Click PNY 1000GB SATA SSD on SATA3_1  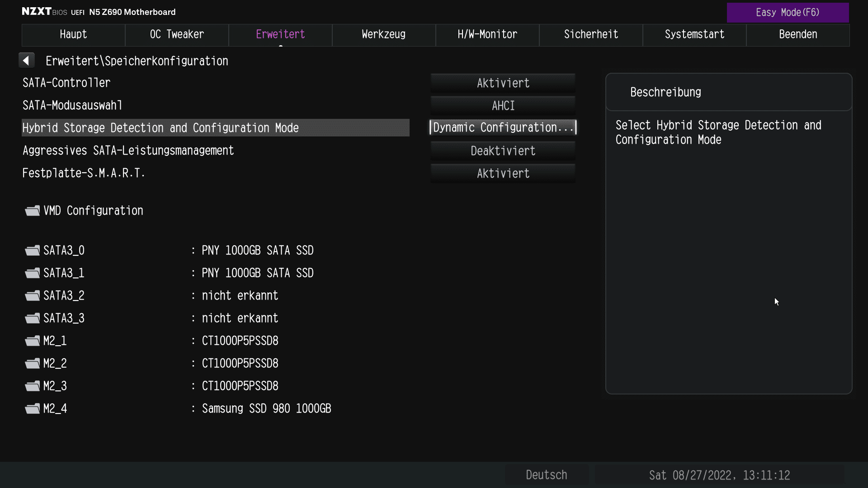(258, 273)
